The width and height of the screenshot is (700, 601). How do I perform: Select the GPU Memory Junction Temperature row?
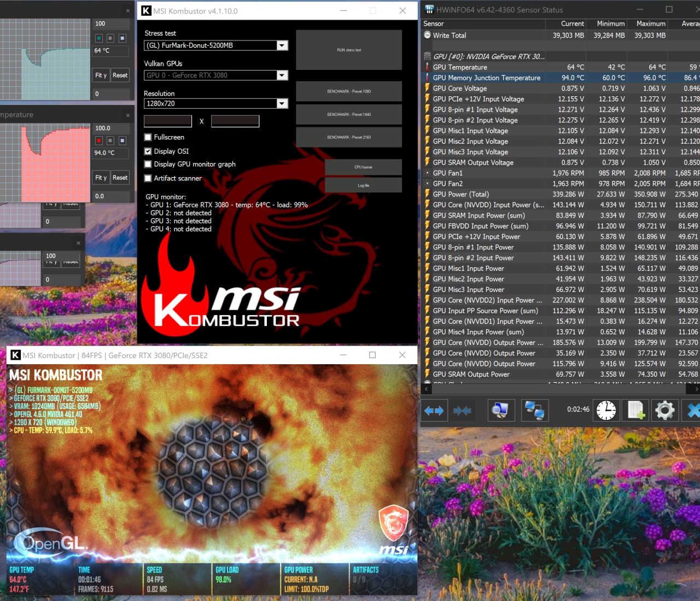click(561, 78)
